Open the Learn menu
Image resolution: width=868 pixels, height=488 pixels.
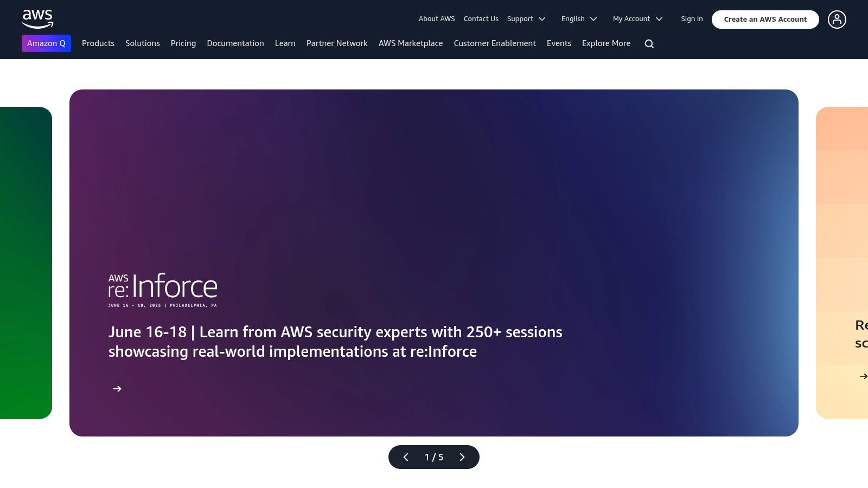(x=285, y=43)
